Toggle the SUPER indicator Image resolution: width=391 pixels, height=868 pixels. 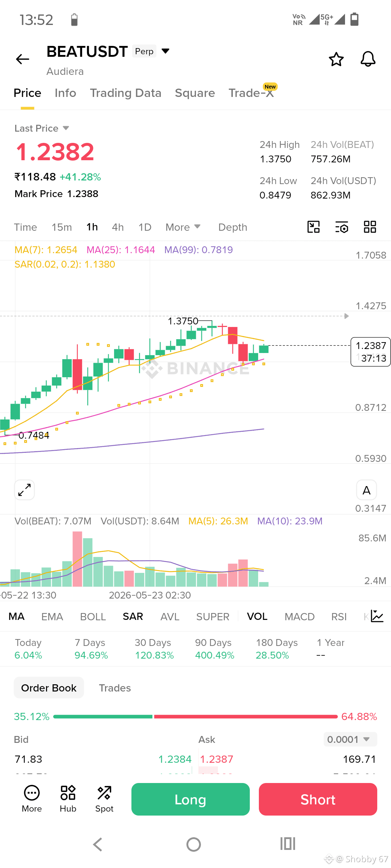tap(213, 616)
